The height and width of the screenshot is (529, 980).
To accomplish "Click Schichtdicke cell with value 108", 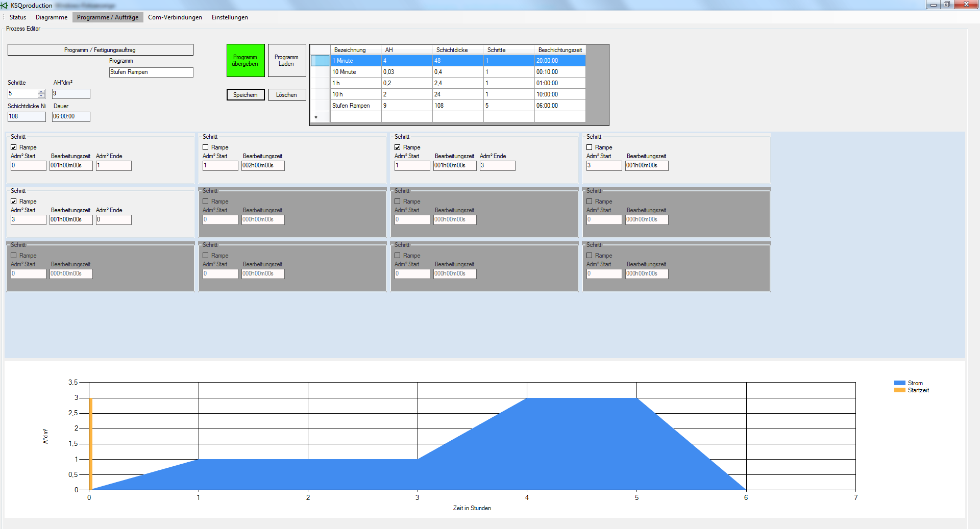I will pyautogui.click(x=458, y=106).
